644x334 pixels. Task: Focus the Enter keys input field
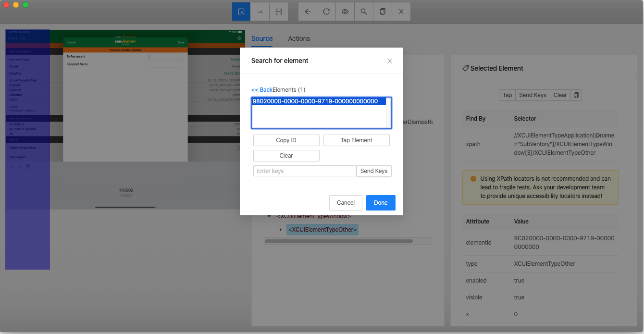(305, 171)
